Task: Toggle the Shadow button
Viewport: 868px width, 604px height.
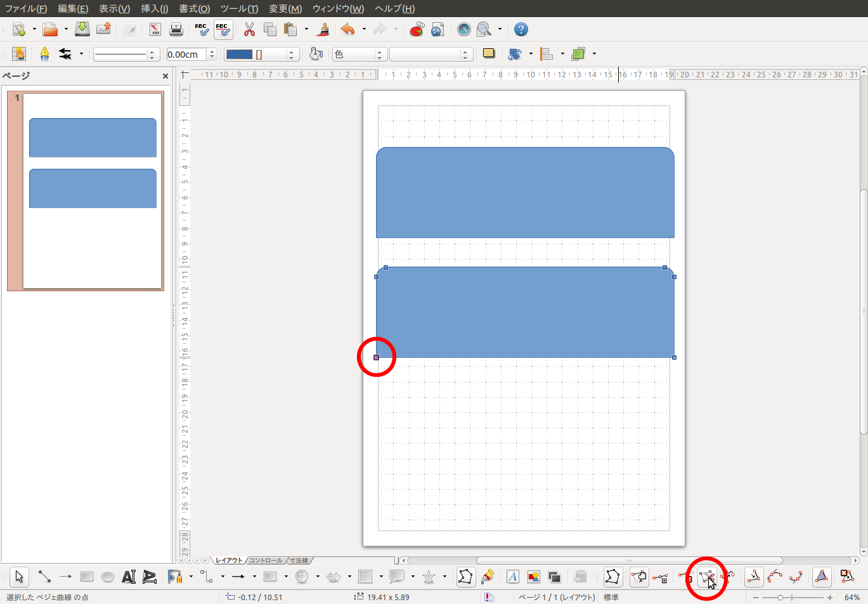Action: [x=489, y=54]
